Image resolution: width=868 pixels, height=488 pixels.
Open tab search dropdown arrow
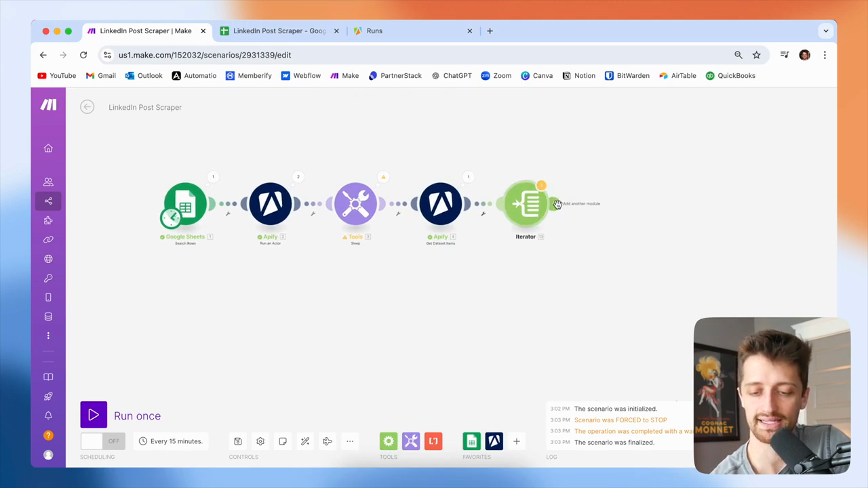(825, 30)
